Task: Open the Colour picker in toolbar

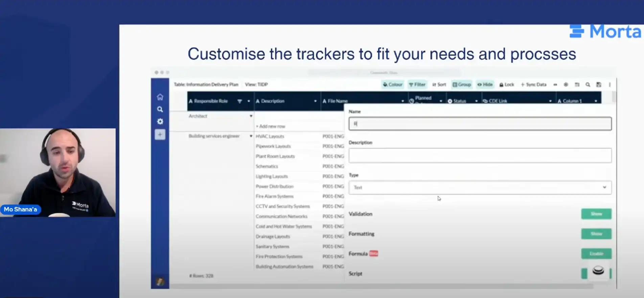Action: 392,85
